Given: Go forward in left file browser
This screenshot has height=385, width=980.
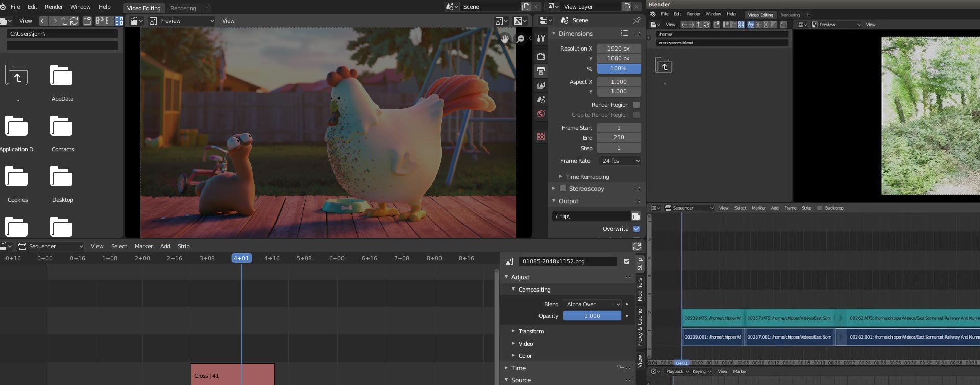Looking at the screenshot, I should pyautogui.click(x=54, y=21).
